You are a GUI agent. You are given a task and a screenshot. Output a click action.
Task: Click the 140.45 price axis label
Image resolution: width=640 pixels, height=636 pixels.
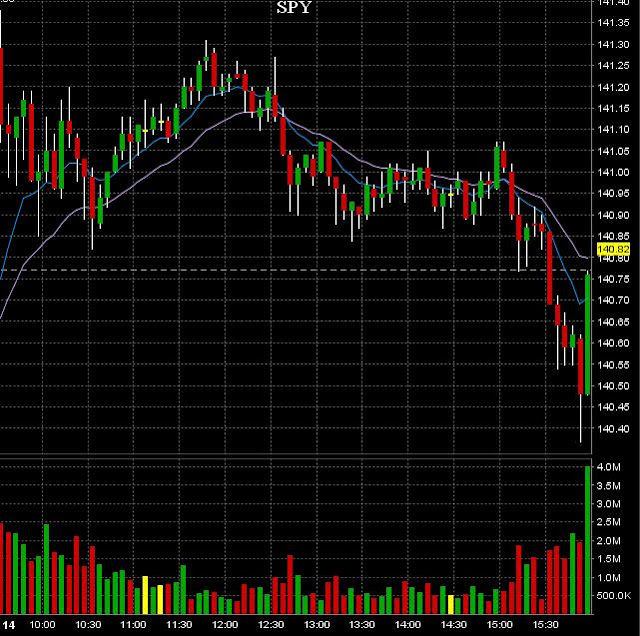pos(613,407)
